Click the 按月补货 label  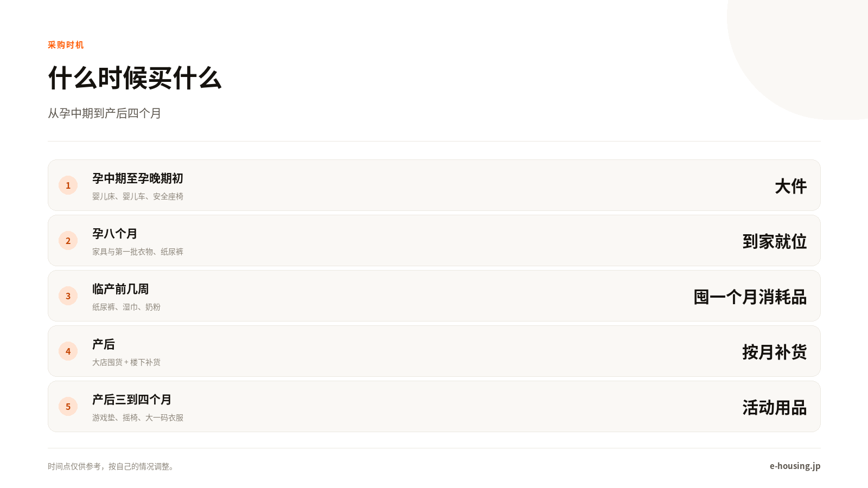point(775,352)
